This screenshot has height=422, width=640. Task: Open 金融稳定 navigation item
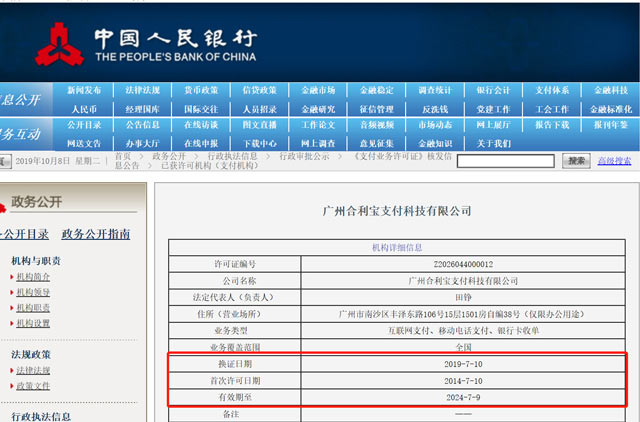point(377,90)
